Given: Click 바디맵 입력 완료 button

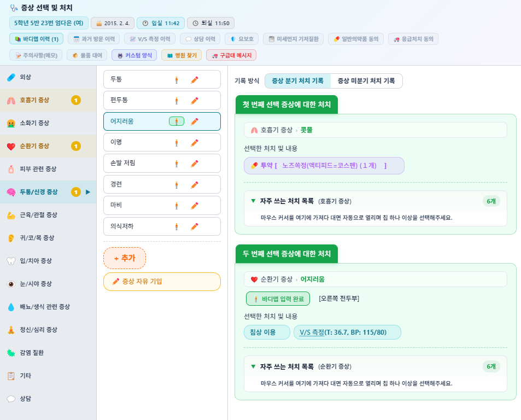Looking at the screenshot, I should tap(278, 299).
